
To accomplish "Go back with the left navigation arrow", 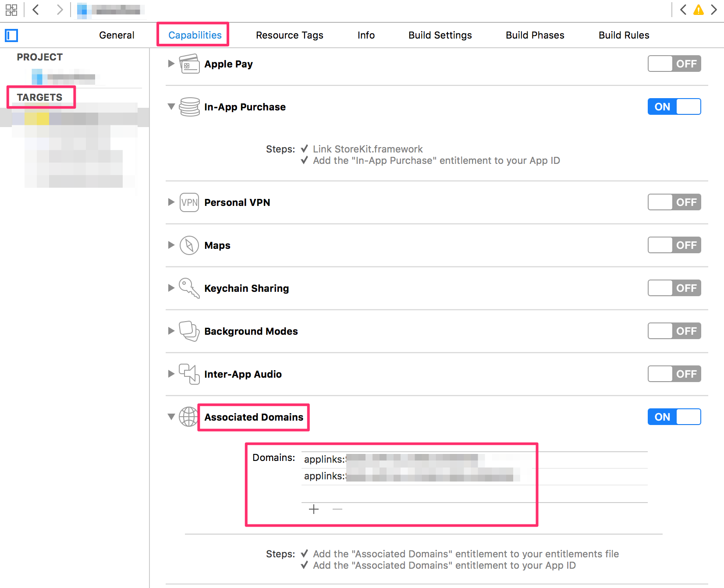I will point(36,10).
